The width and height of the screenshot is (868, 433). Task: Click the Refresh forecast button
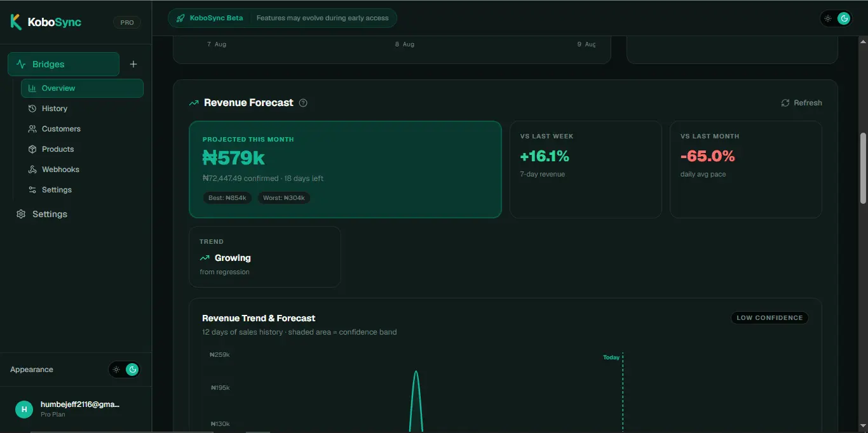pos(801,103)
